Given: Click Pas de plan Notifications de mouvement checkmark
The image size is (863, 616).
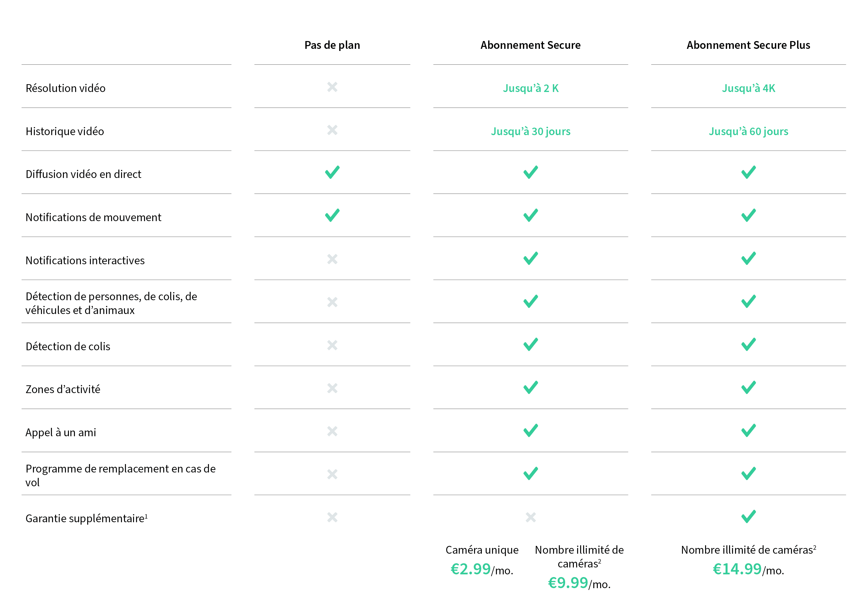Looking at the screenshot, I should [x=332, y=215].
